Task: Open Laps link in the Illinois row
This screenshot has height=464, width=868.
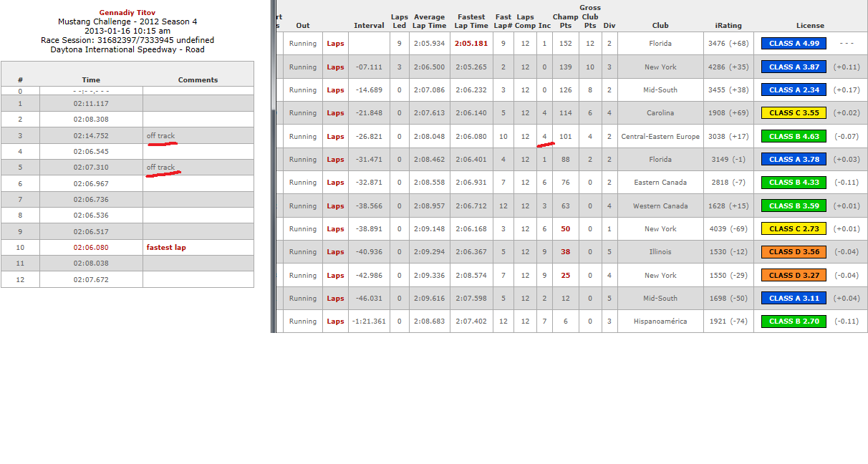Action: [x=335, y=252]
